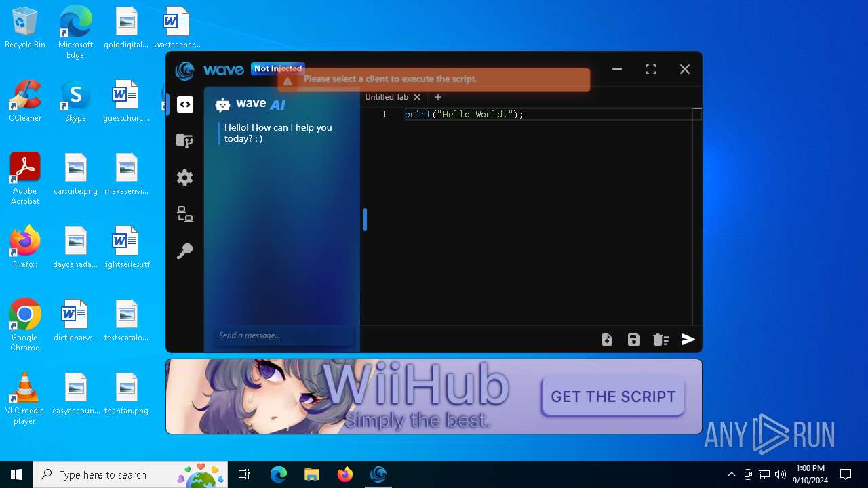The width and height of the screenshot is (868, 488).
Task: Execute the script with the send arrow
Action: 688,340
